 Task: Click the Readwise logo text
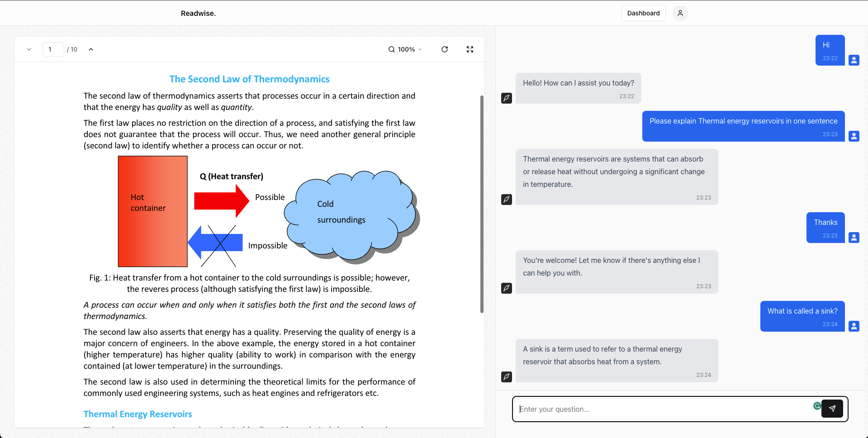pos(198,13)
